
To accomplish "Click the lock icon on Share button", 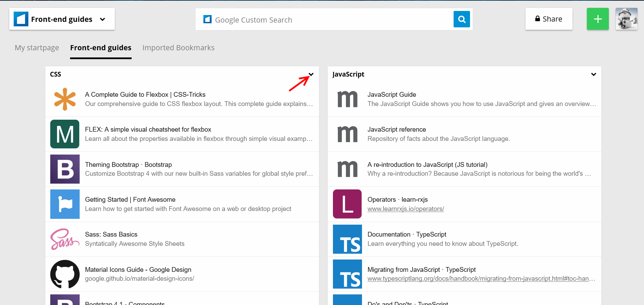I will point(538,18).
